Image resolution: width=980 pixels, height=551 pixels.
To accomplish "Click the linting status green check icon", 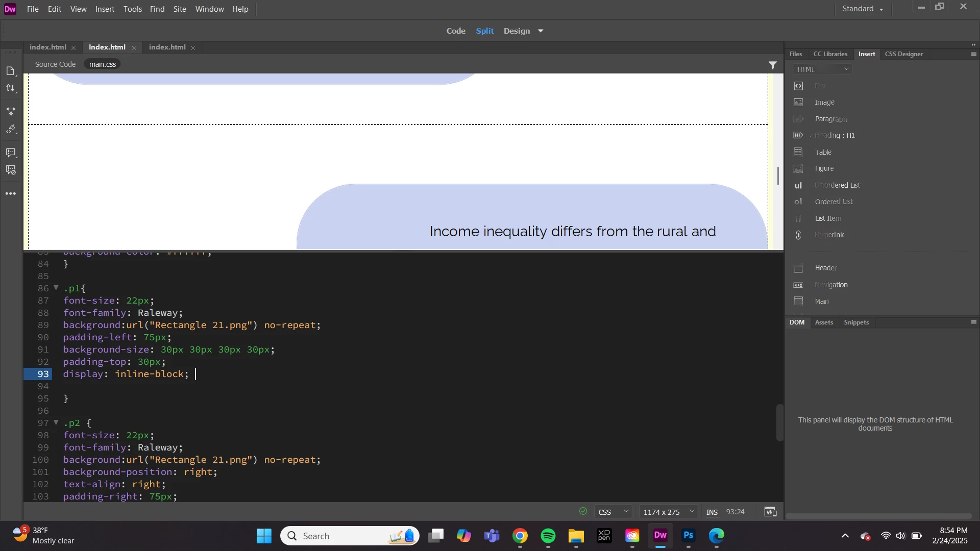I will tap(583, 511).
